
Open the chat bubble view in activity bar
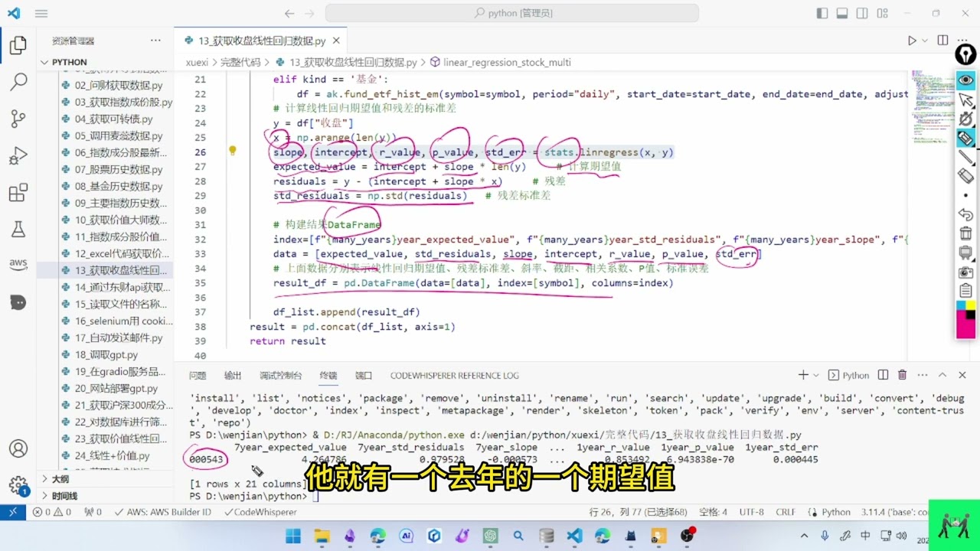tap(18, 302)
